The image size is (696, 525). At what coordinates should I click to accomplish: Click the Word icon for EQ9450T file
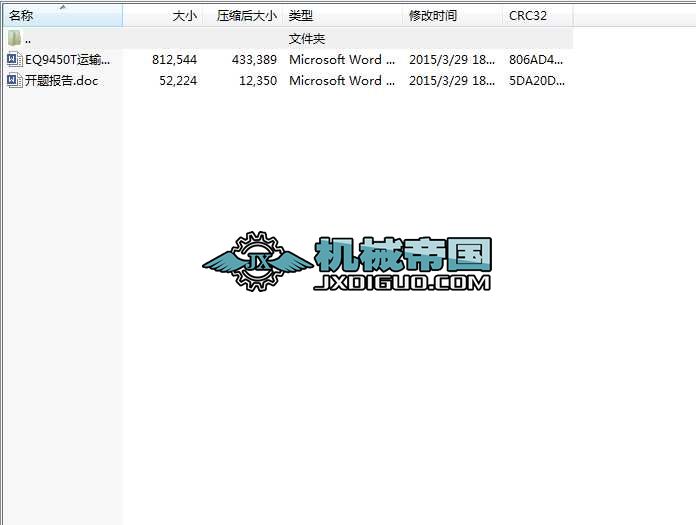(x=14, y=59)
